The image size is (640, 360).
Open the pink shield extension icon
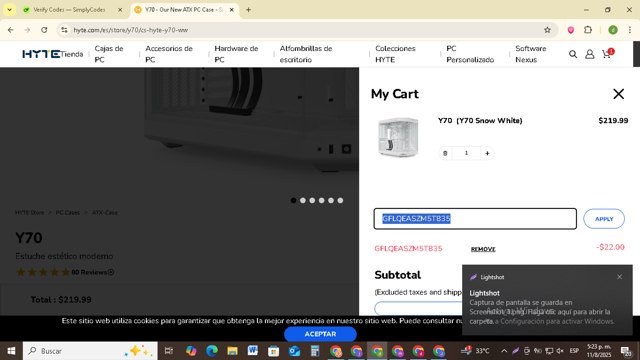tap(571, 30)
